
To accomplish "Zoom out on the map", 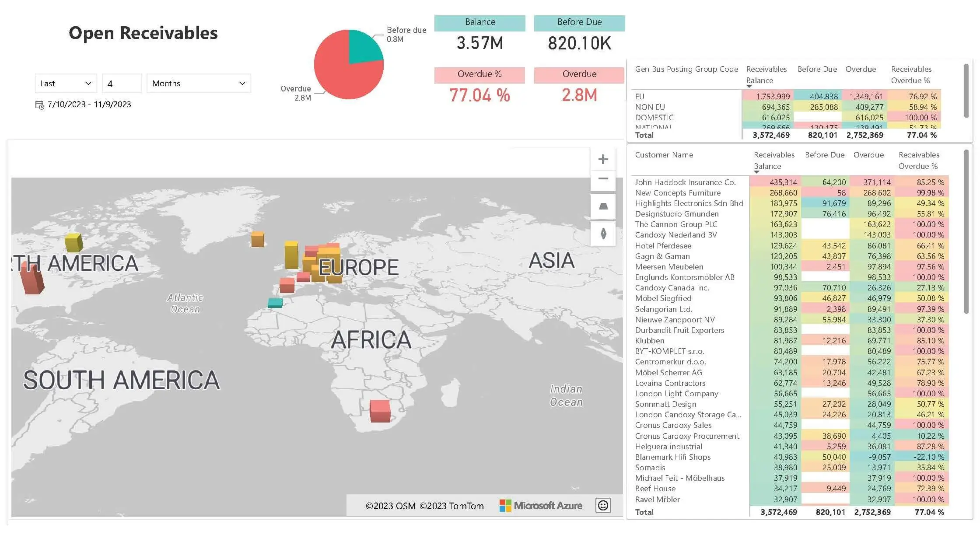I will [x=603, y=179].
